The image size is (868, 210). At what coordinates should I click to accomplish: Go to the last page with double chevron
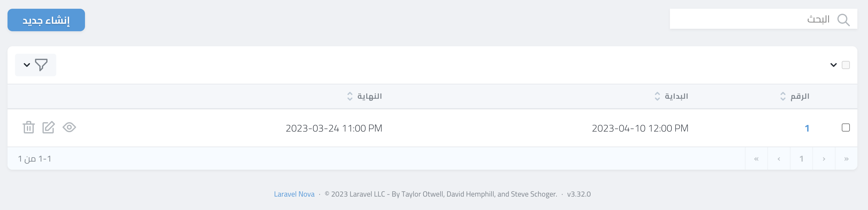point(756,159)
